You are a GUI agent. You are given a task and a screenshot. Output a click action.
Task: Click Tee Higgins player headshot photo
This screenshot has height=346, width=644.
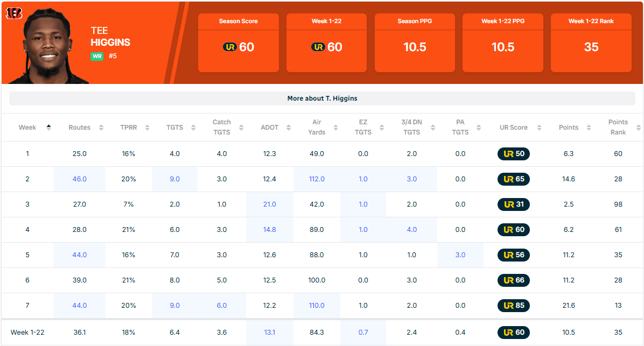[47, 46]
